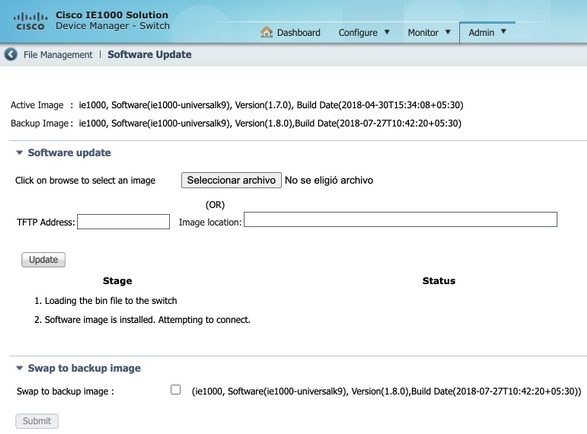Focus the Image location field
Image resolution: width=587 pixels, height=434 pixels.
[x=401, y=219]
